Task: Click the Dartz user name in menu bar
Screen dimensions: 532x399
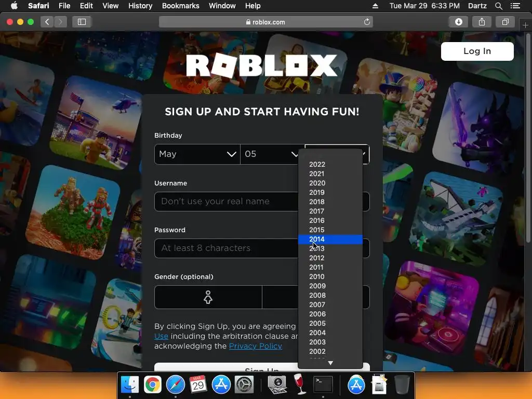Action: tap(477, 6)
